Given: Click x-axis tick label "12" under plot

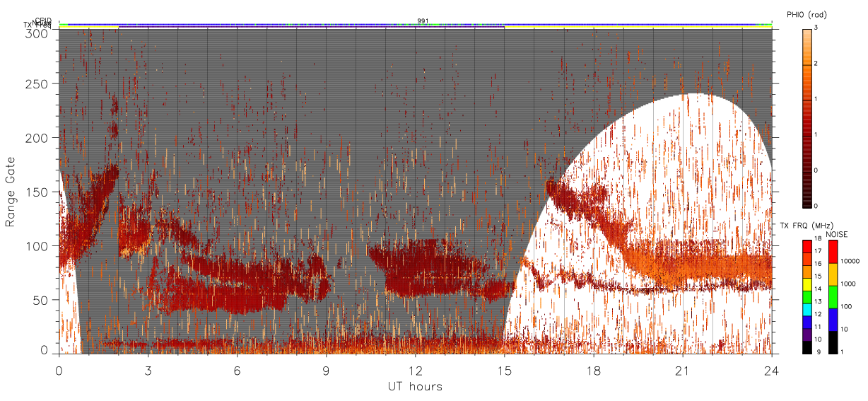Looking at the screenshot, I should [x=416, y=370].
